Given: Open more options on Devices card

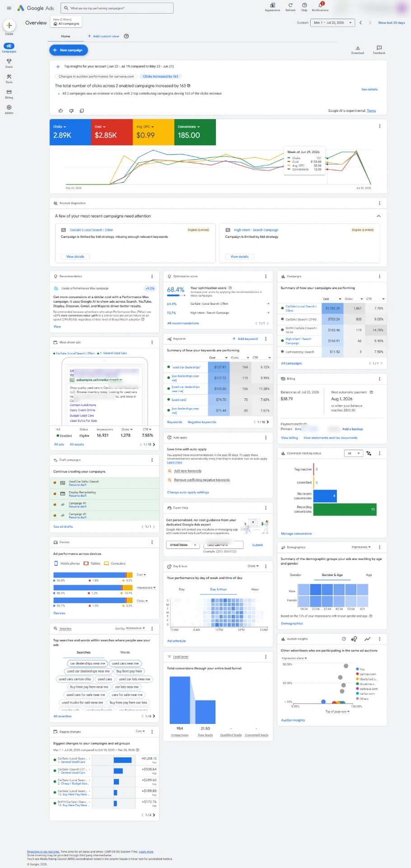Looking at the screenshot, I should point(152,542).
